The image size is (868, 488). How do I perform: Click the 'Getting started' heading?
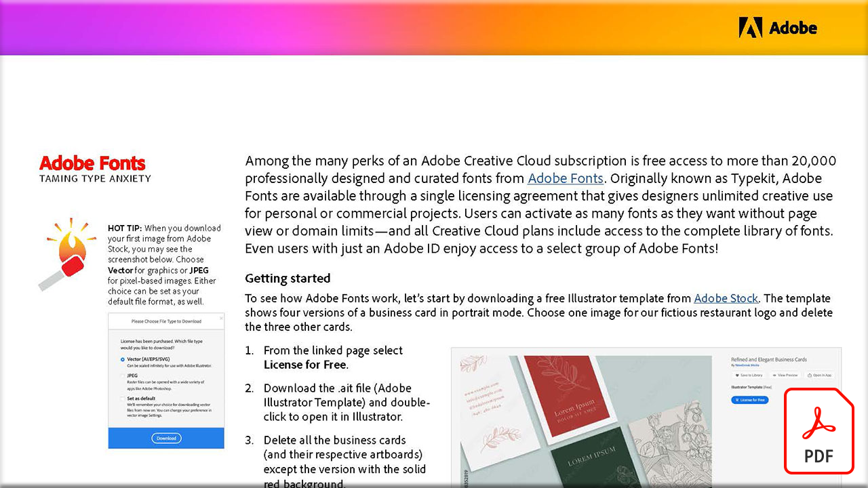point(288,278)
